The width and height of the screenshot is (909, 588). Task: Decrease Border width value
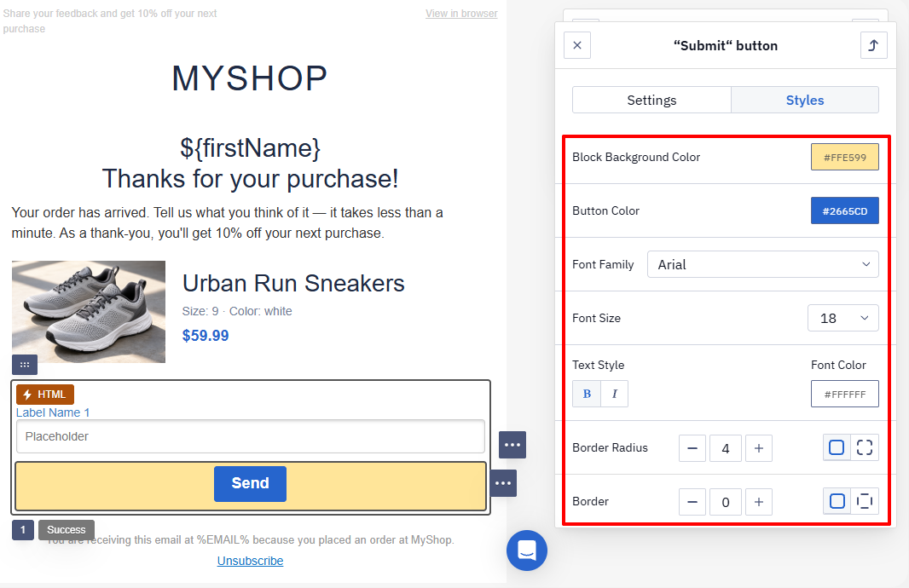click(x=692, y=502)
